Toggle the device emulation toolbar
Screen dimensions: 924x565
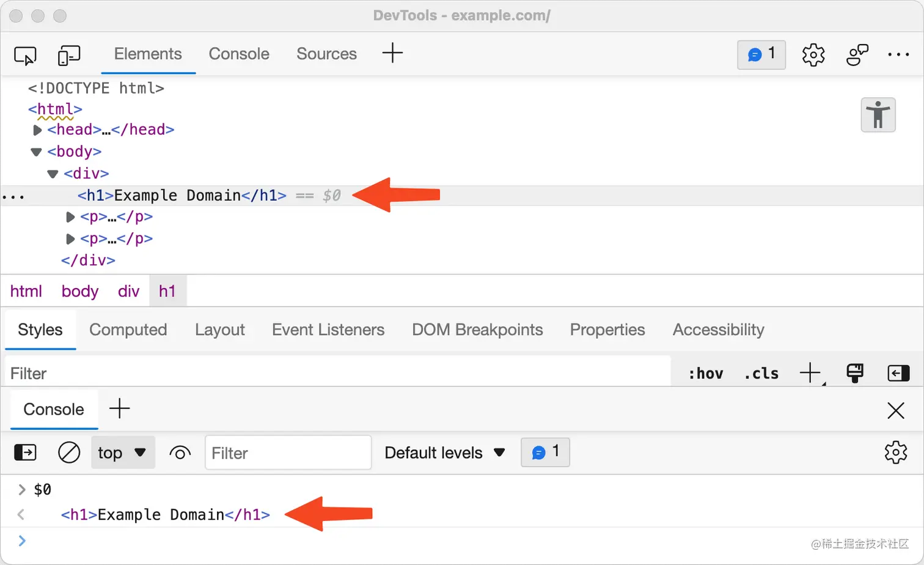tap(69, 55)
